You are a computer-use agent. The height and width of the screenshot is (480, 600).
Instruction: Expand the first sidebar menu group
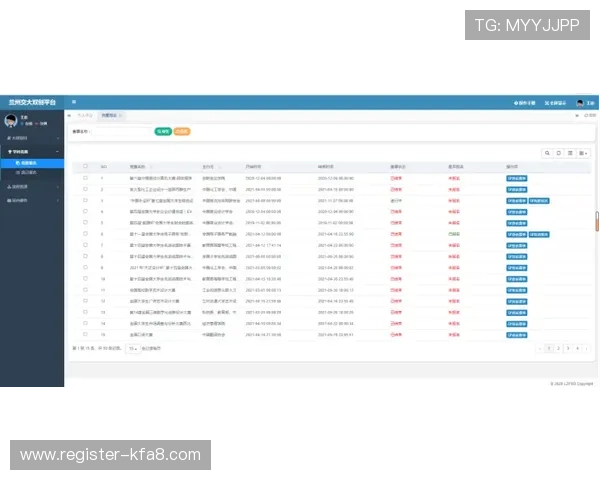(32, 137)
